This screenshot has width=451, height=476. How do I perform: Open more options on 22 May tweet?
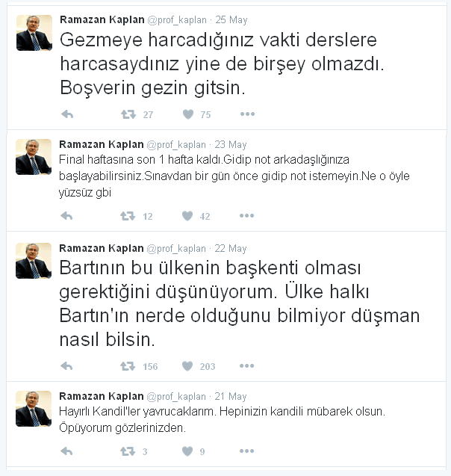point(247,366)
